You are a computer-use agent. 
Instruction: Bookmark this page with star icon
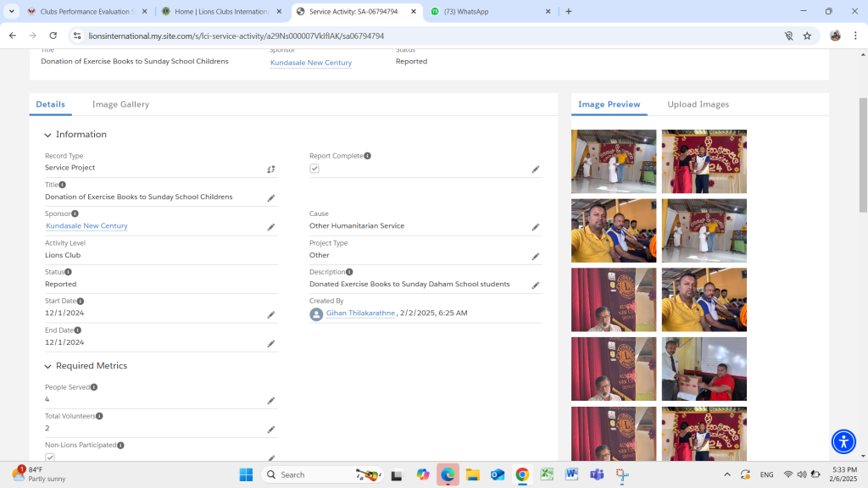point(807,36)
